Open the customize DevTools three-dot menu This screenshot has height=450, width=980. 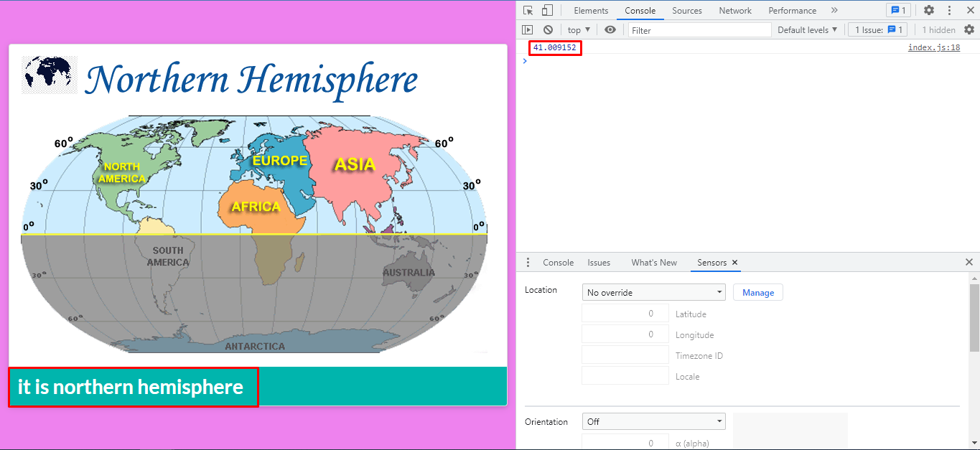pos(949,10)
